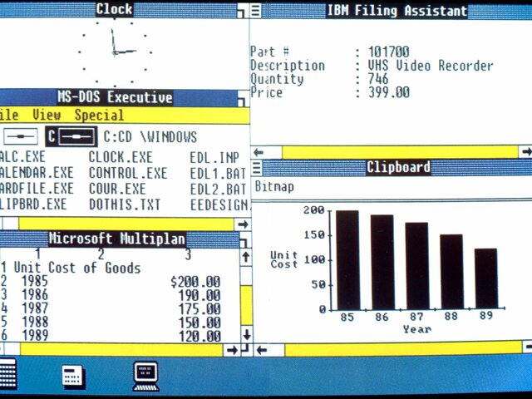Click the Clipboard window title bar

pos(398,167)
